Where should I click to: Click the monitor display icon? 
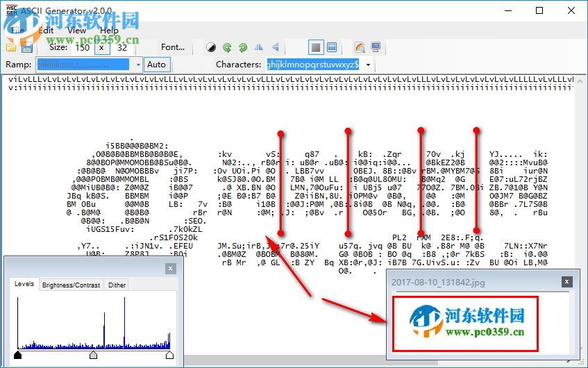376,47
